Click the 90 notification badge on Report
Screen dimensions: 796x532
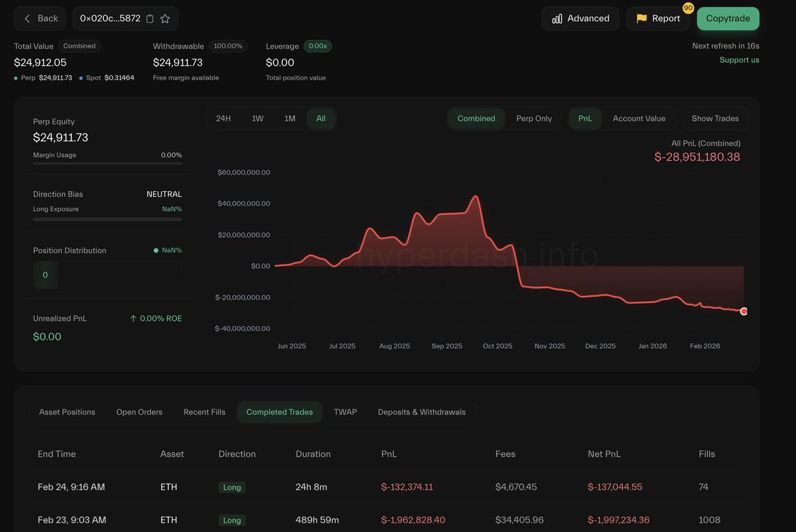click(688, 8)
